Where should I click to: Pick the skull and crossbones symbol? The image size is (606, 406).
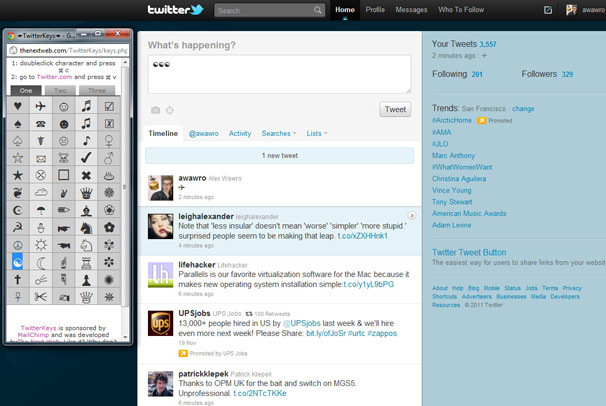(63, 158)
